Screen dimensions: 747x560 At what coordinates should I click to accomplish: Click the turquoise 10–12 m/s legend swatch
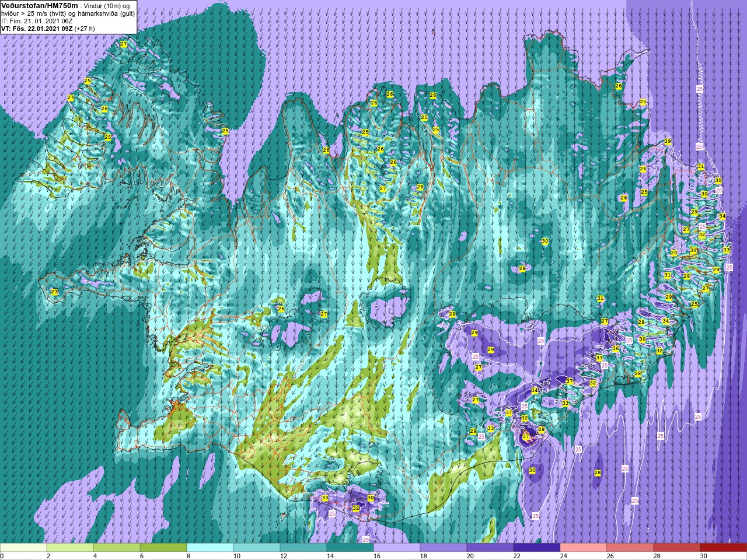(257, 548)
